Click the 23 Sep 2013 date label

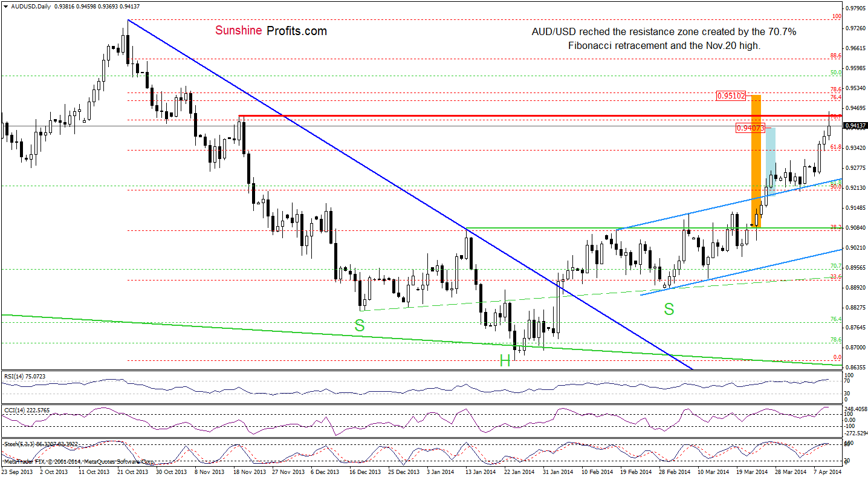click(x=18, y=472)
